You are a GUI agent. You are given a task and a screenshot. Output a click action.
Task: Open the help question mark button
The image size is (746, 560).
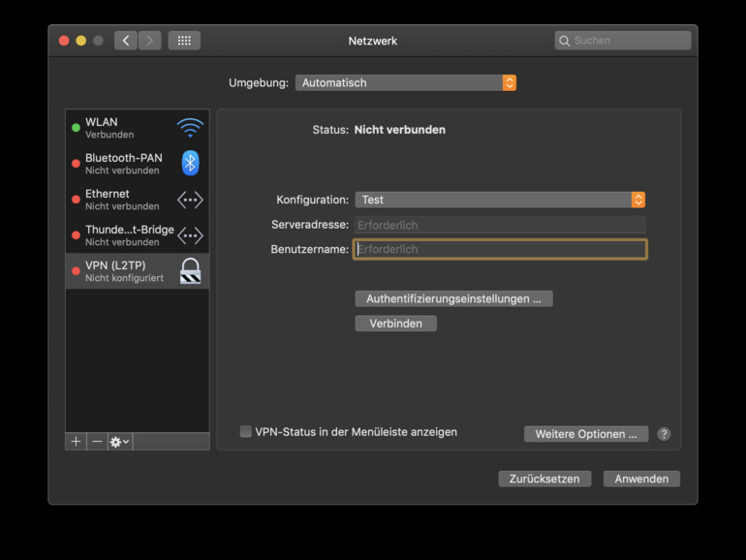664,434
